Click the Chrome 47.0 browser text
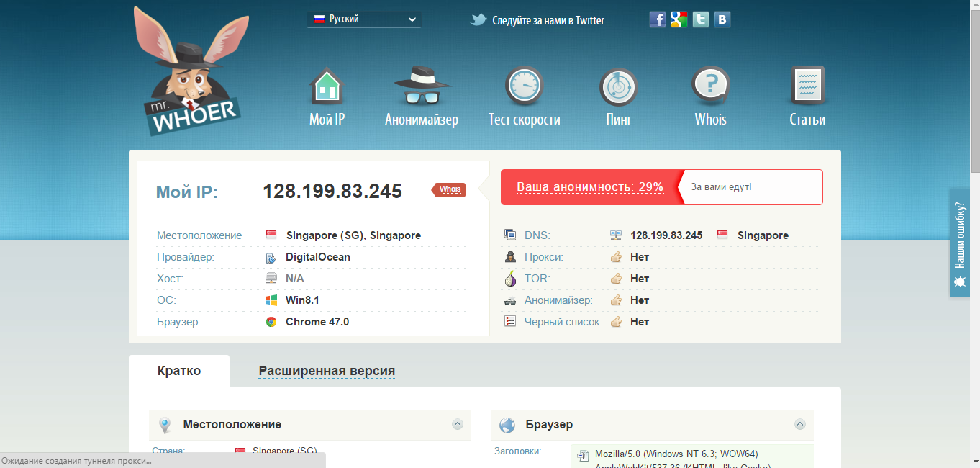 [x=317, y=322]
